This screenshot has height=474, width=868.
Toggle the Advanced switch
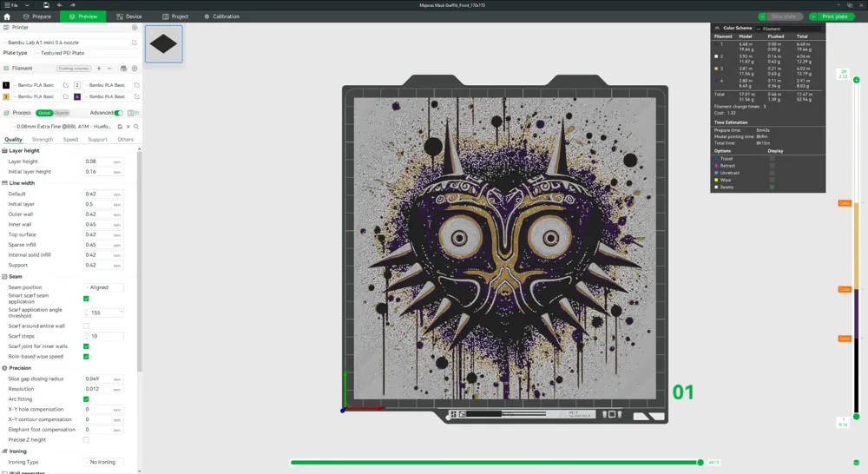point(118,113)
